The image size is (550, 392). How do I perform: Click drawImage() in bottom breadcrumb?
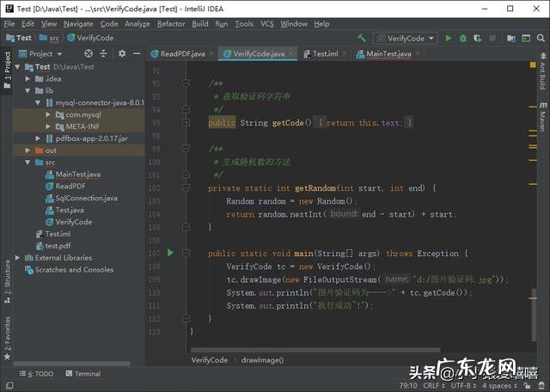point(262,360)
